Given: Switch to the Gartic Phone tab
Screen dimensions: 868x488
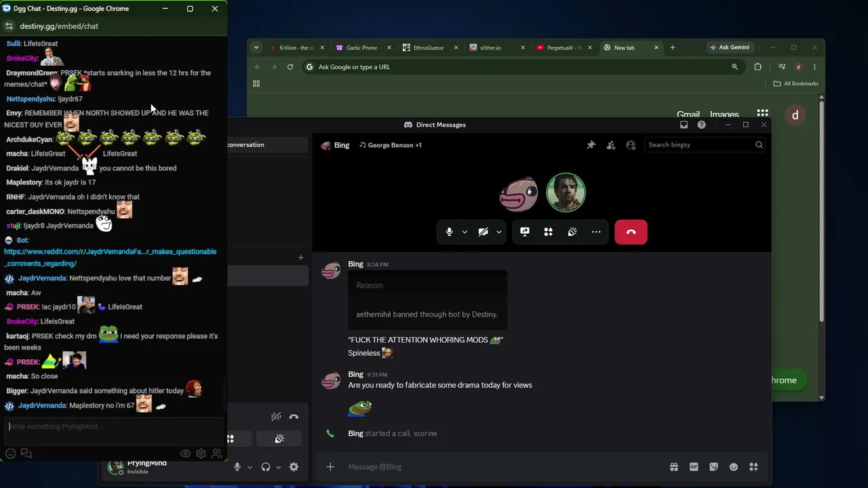Looking at the screenshot, I should pyautogui.click(x=363, y=47).
